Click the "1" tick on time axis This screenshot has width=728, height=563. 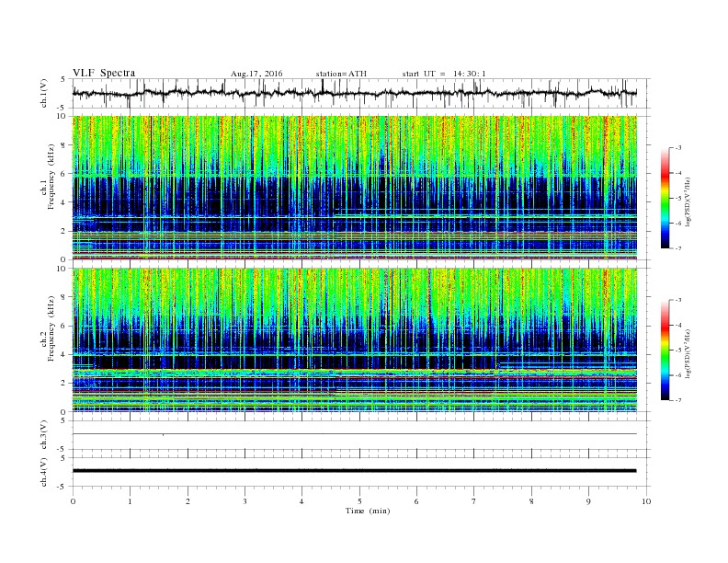pos(130,501)
